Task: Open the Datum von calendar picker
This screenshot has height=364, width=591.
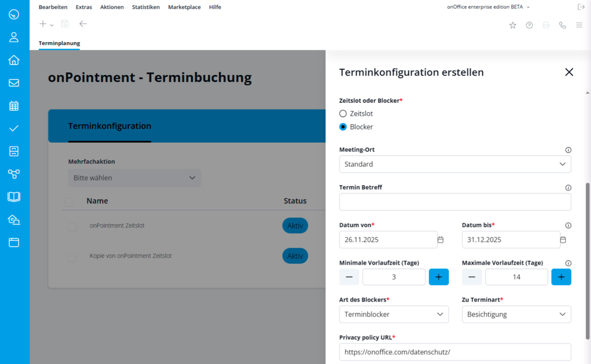Action: tap(440, 240)
